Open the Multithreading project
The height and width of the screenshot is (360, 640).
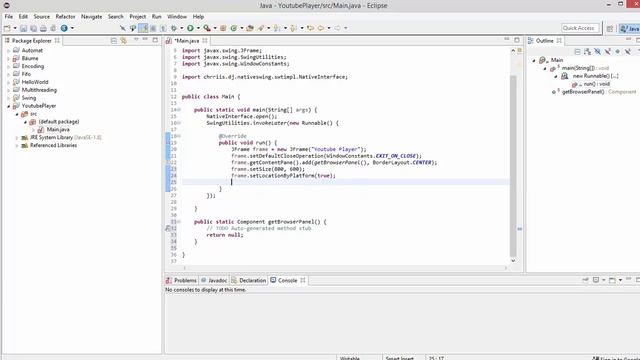[39, 90]
